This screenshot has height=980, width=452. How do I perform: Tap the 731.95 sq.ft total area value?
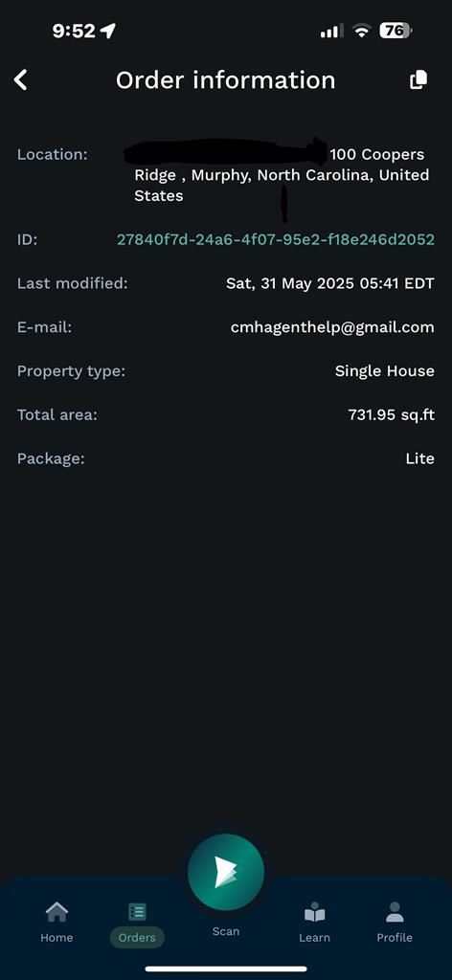(x=392, y=415)
